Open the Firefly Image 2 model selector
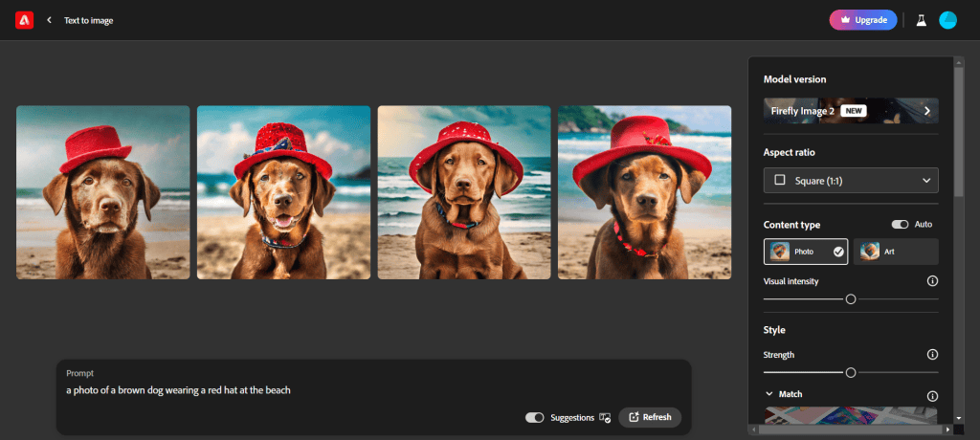The width and height of the screenshot is (980, 440). point(851,111)
